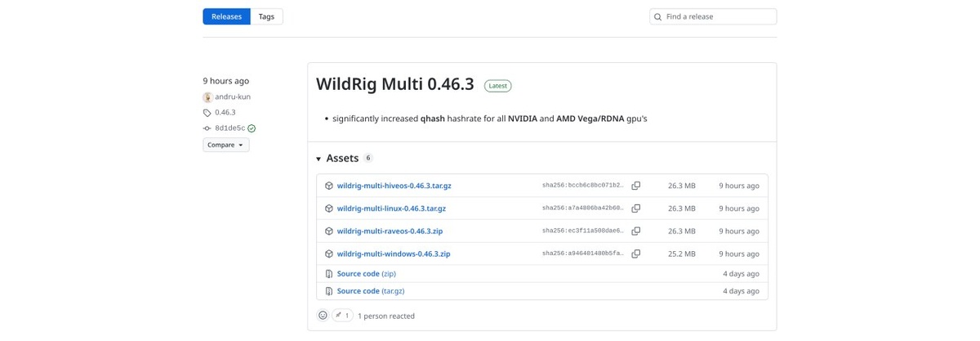Download Source code (zip) archive
Viewport: 980px width, 341px height.
366,274
